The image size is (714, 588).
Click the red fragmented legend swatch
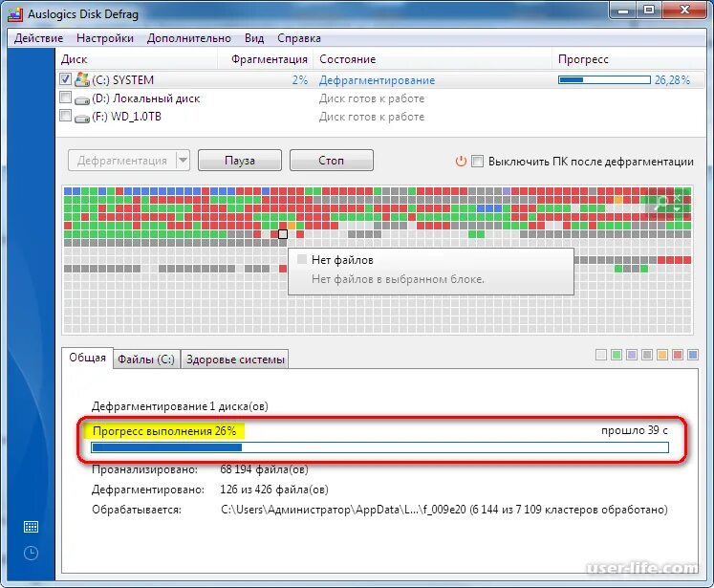coord(678,355)
